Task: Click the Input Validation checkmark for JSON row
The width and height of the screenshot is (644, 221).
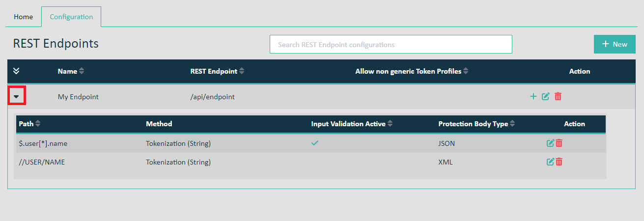Action: tap(315, 143)
